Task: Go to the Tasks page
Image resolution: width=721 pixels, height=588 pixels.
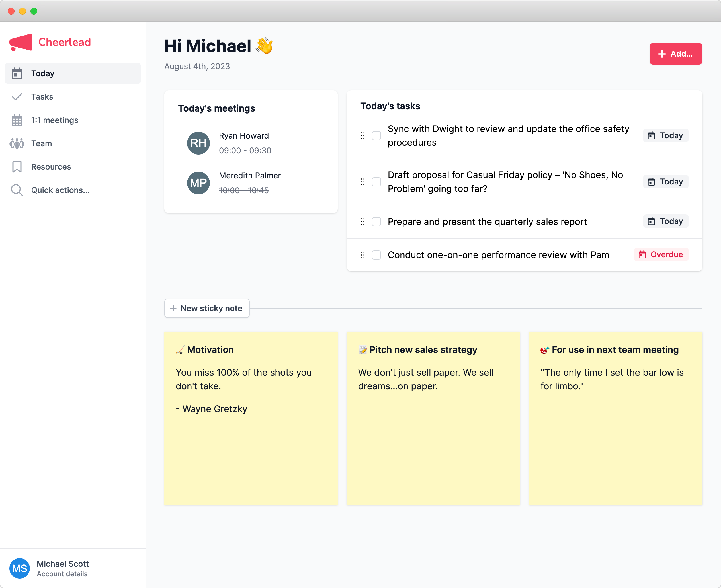Action: 42,97
